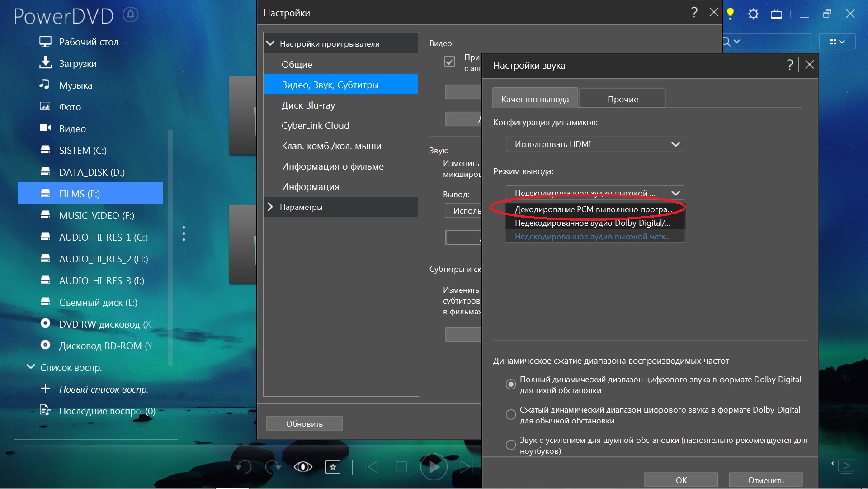Click Отменить in Настройки звука
Screen dimensions: 868x489
tap(766, 480)
